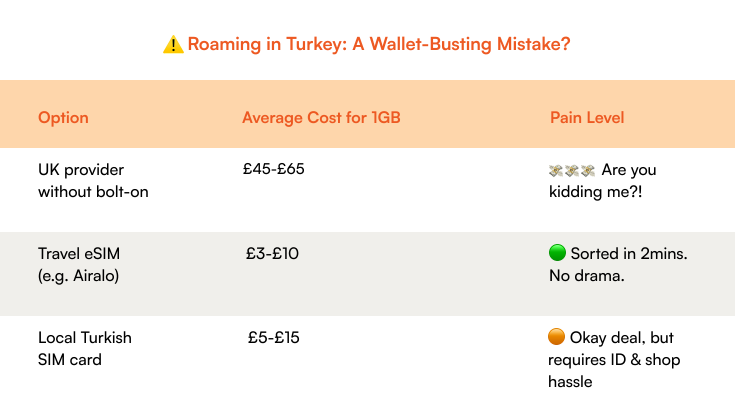Select the Average Cost for 1GB header
Viewport: 735px width, 413px height.
[x=321, y=118]
